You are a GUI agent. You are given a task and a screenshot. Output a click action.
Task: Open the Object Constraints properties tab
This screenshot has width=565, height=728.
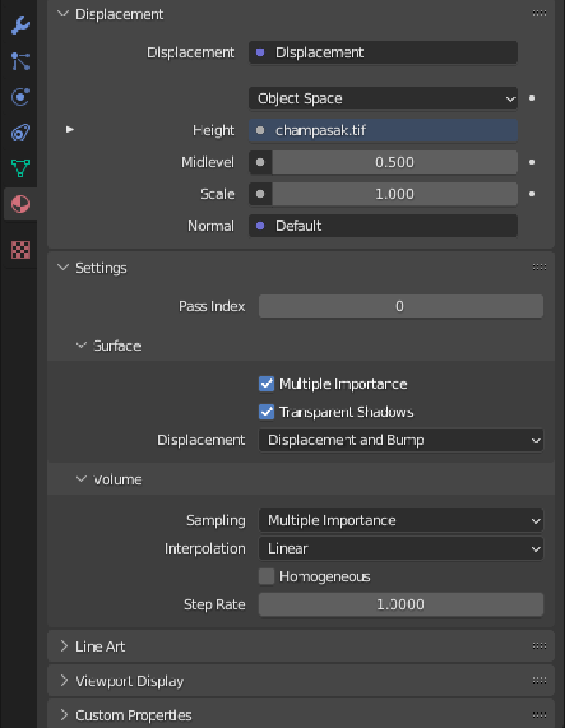(20, 132)
